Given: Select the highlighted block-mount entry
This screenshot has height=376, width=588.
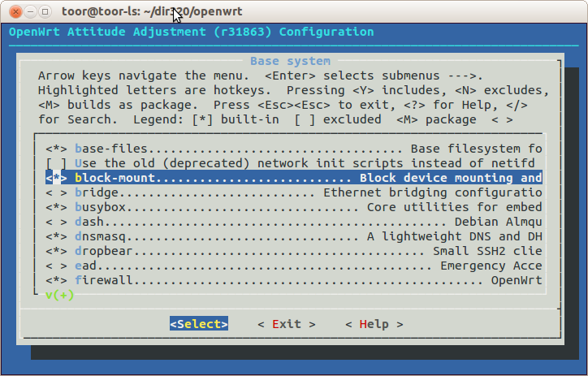Looking at the screenshot, I should 294,178.
